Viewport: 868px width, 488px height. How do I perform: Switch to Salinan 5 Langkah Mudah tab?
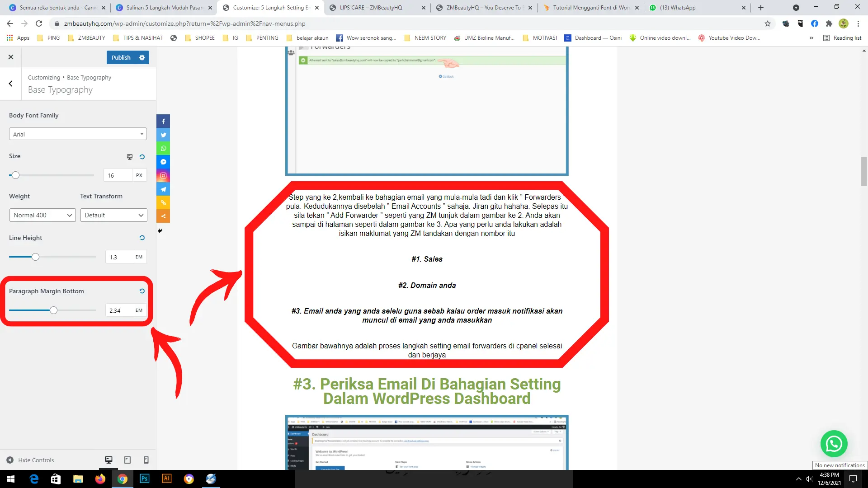pos(163,8)
